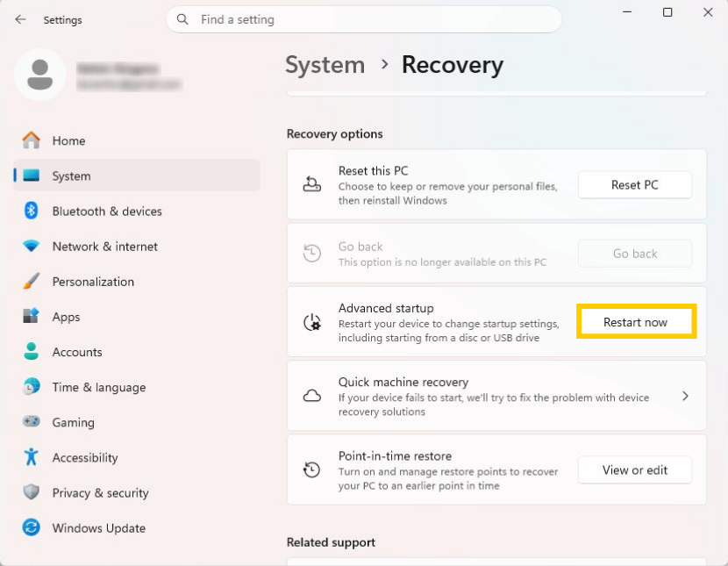728x566 pixels.
Task: Click the Point-in-time restore title
Action: pyautogui.click(x=395, y=456)
